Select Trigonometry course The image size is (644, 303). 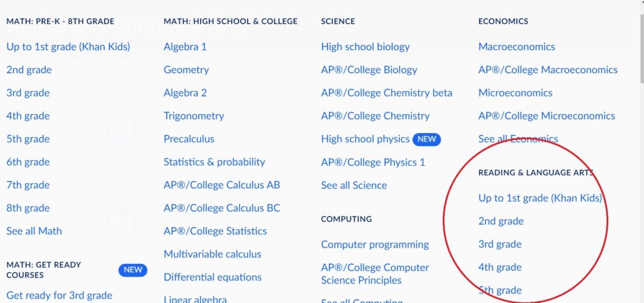point(194,116)
